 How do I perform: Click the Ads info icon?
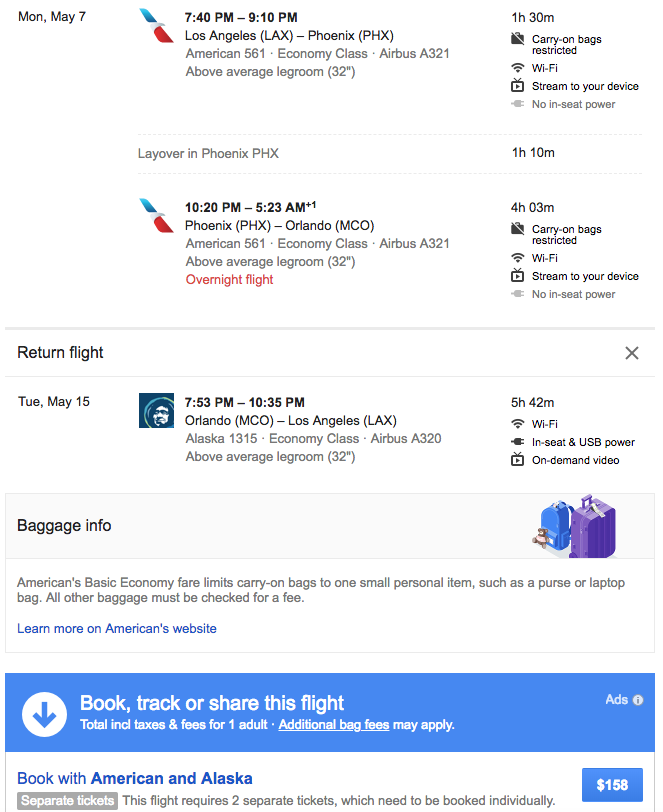[638, 700]
